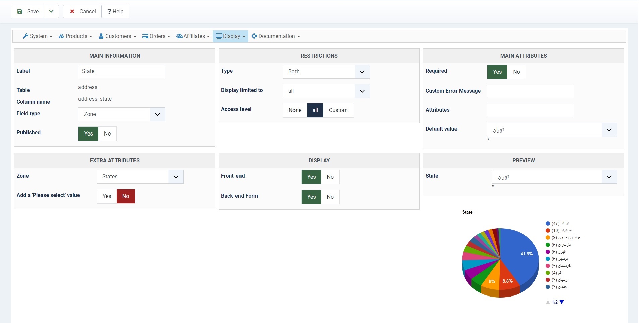Open the Orders menu
The image size is (644, 323).
pyautogui.click(x=156, y=36)
